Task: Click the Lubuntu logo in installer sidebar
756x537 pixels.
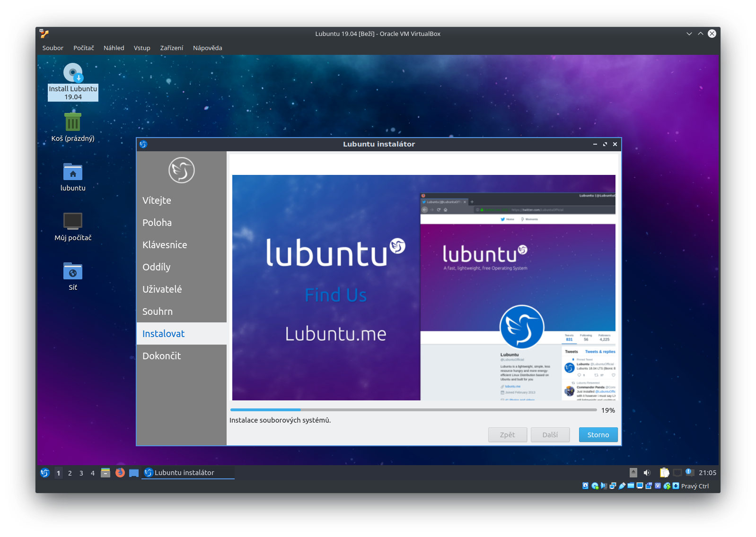Action: tap(182, 170)
